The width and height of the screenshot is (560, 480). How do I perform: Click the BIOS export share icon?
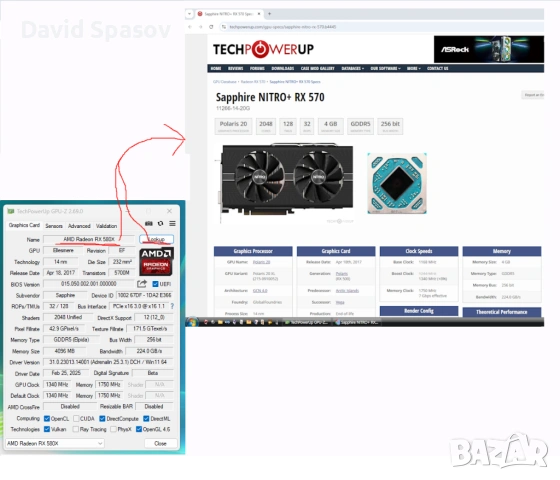coord(142,284)
